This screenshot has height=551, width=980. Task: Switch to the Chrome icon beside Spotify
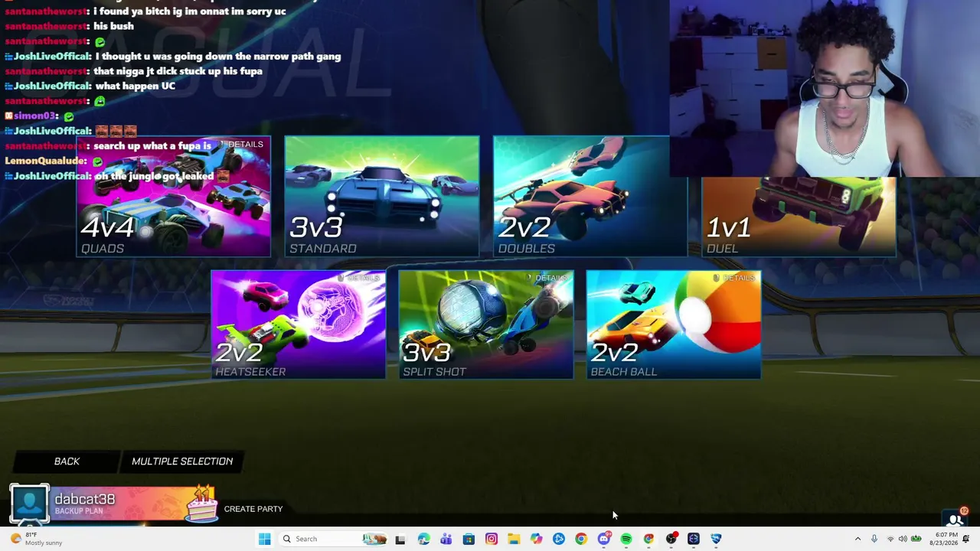[x=648, y=539]
